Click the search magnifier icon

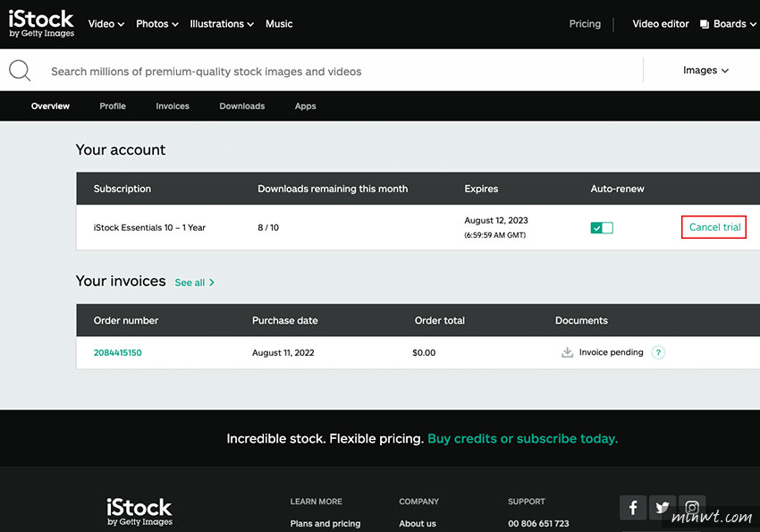pos(20,71)
